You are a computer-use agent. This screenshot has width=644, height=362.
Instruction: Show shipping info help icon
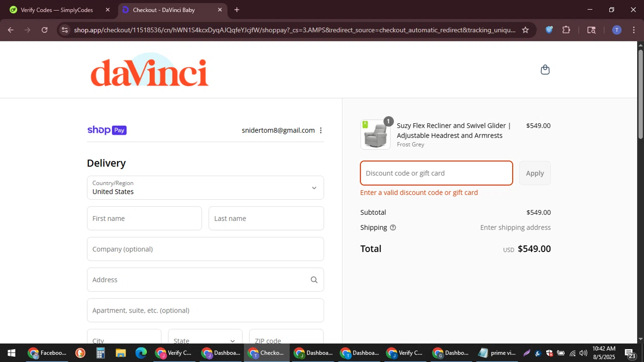coord(393,228)
